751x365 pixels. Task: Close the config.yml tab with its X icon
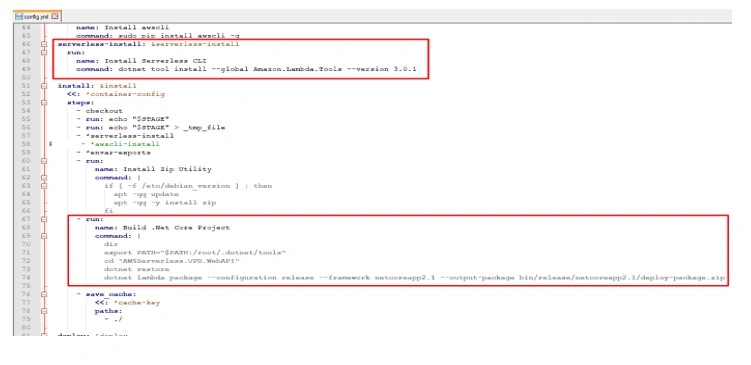pos(55,16)
